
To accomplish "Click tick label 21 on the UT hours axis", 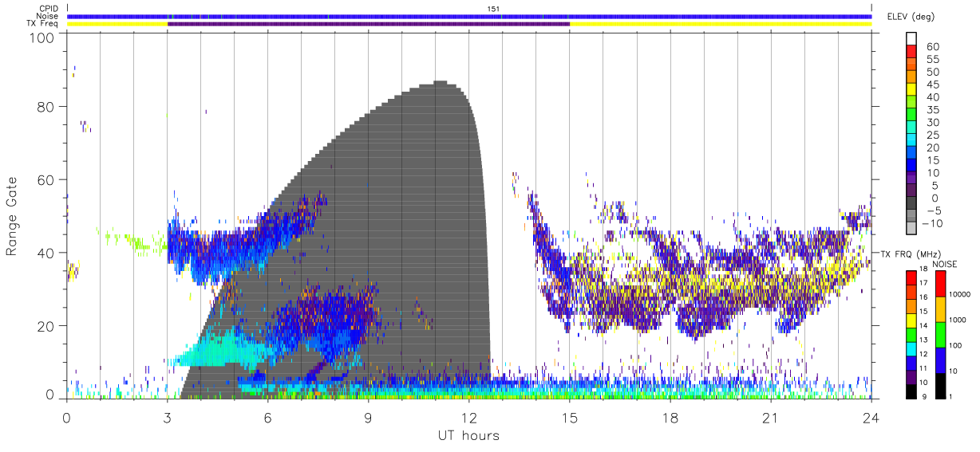I will pos(771,418).
